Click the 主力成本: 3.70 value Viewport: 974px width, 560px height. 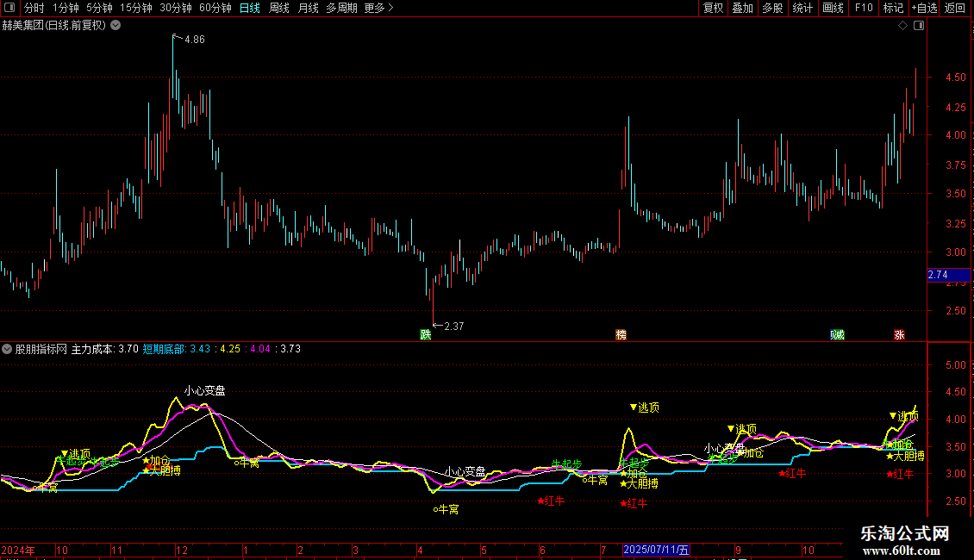pos(104,349)
